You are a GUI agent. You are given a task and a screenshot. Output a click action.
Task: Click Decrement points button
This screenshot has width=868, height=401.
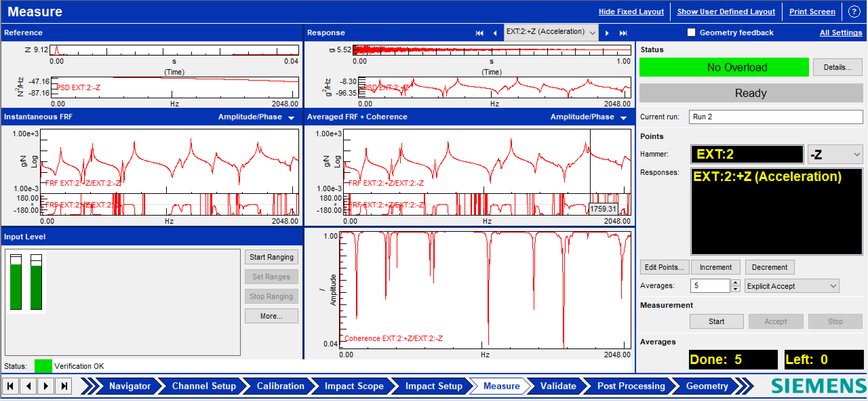click(x=769, y=267)
